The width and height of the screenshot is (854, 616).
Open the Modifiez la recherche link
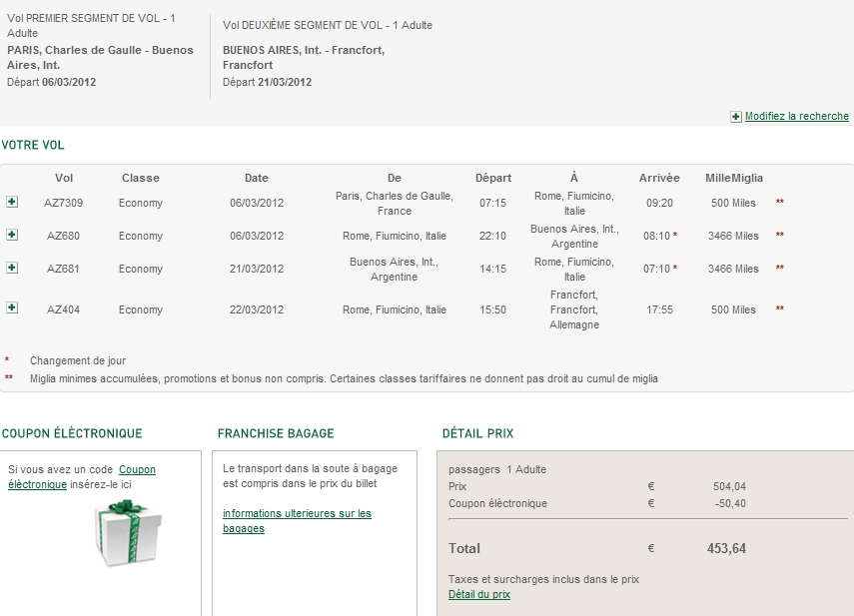[797, 116]
